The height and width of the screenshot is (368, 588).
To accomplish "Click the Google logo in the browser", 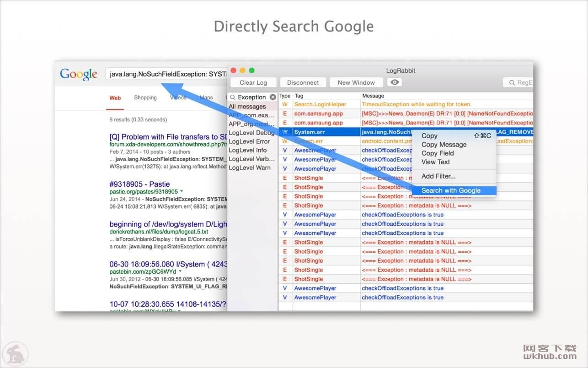I will [79, 74].
